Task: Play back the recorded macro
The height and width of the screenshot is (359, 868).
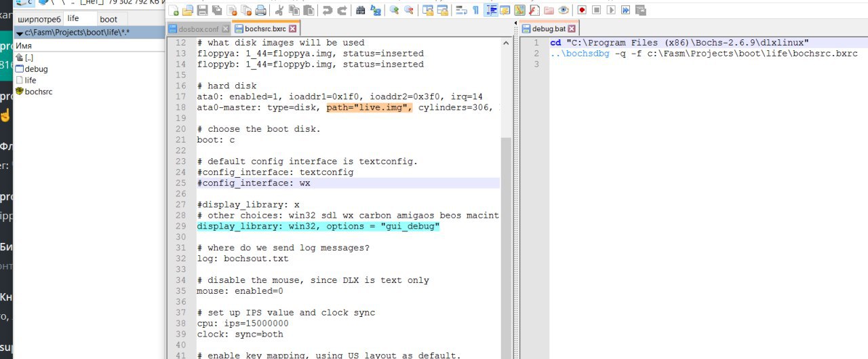Action: tap(611, 10)
